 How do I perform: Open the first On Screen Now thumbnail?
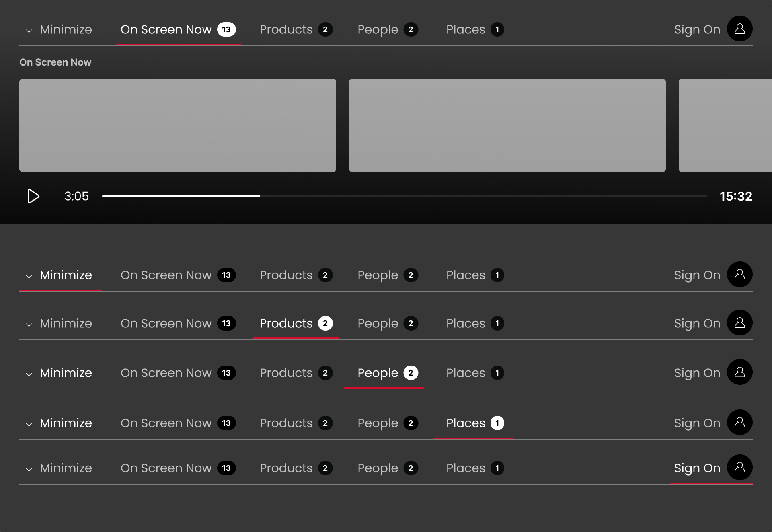(178, 125)
